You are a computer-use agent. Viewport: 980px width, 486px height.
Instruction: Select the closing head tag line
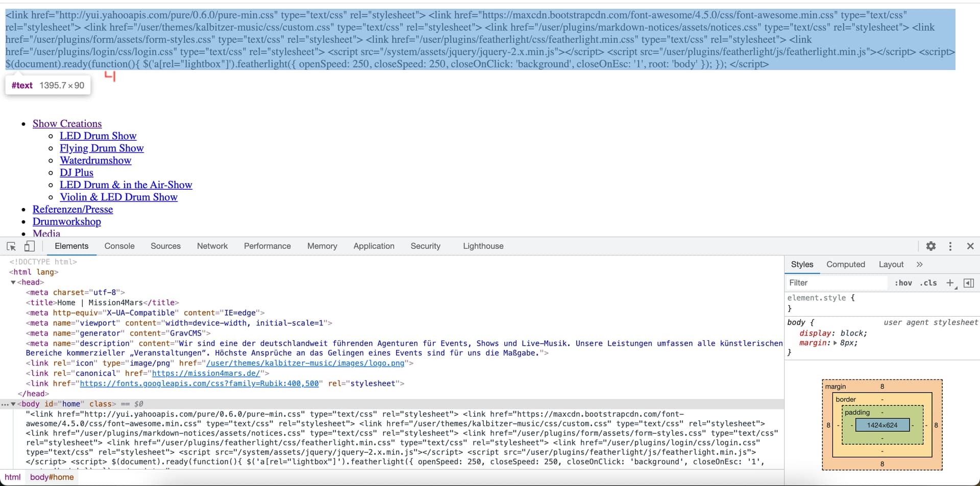(33, 394)
